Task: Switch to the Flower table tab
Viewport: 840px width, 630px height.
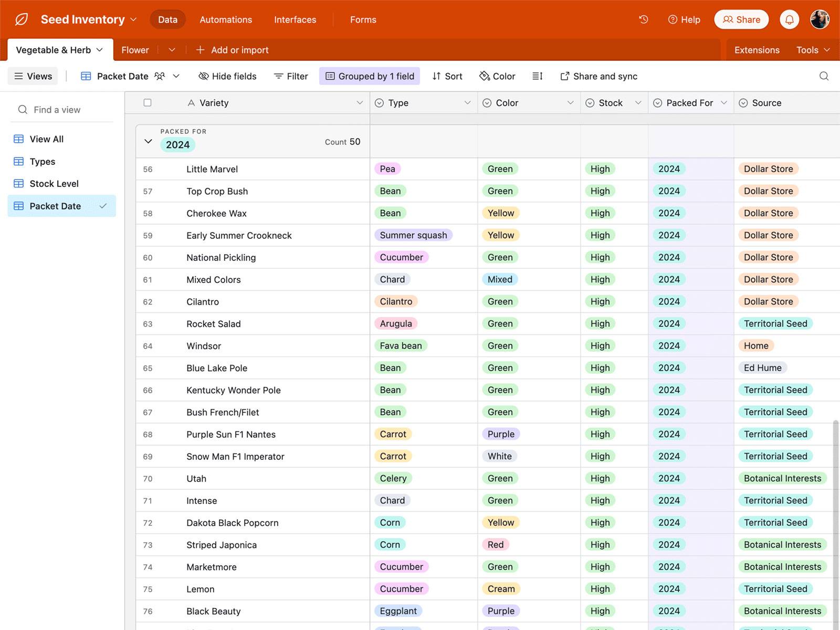Action: 135,50
